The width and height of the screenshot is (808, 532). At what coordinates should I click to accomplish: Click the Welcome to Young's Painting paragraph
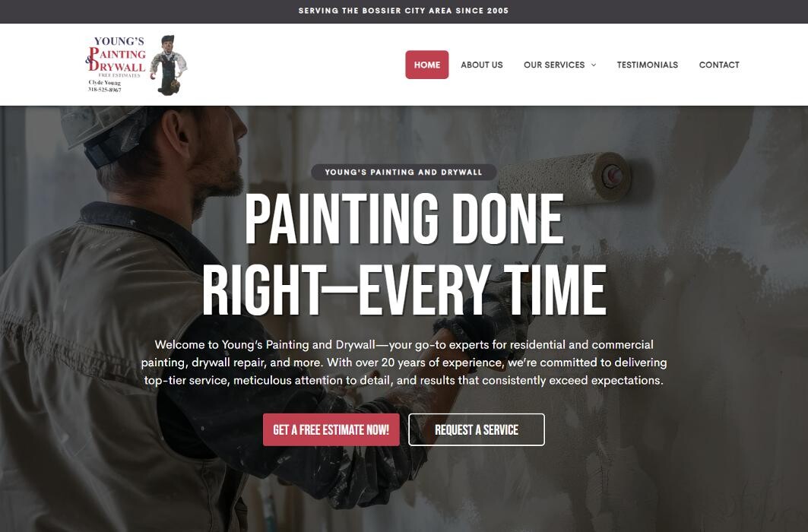tap(404, 363)
